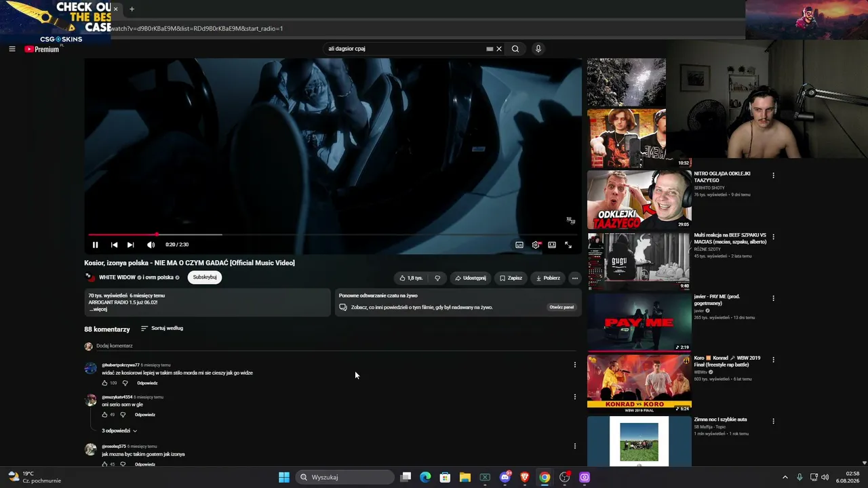Launch Microsoft Edge from the taskbar

(x=425, y=477)
